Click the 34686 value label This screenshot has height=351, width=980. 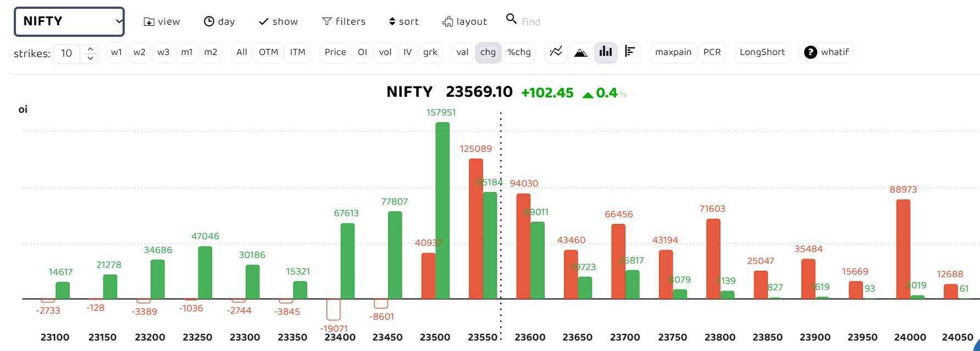point(158,250)
